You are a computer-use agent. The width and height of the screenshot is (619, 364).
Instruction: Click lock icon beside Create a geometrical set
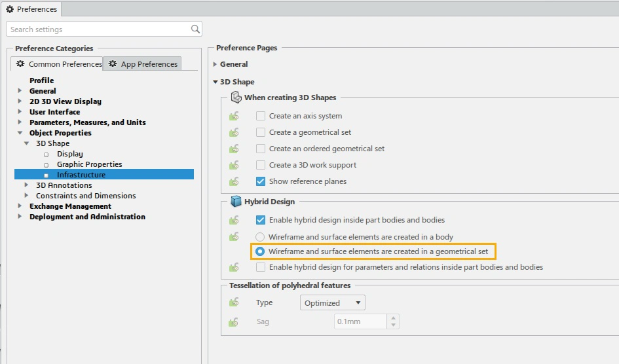coord(234,132)
